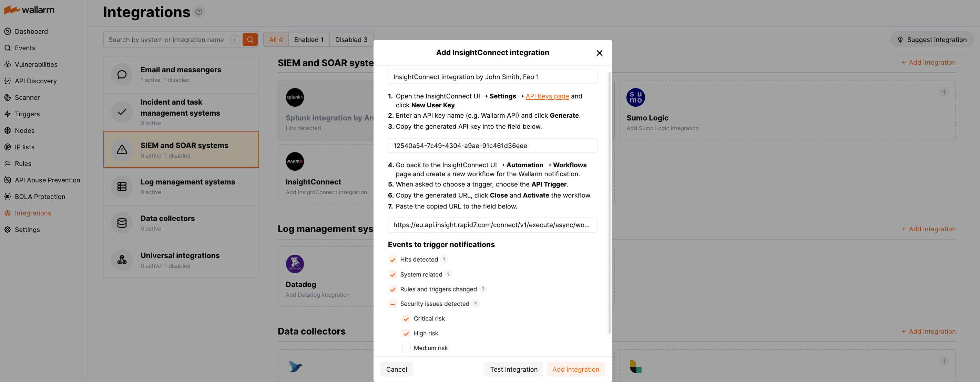
Task: Click the orange search magnifier icon
Action: 250,39
